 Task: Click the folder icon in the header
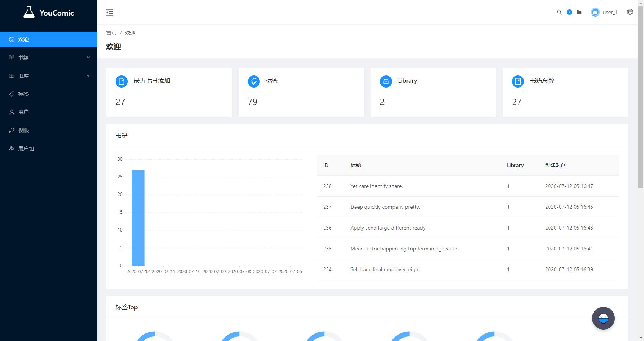tap(579, 12)
